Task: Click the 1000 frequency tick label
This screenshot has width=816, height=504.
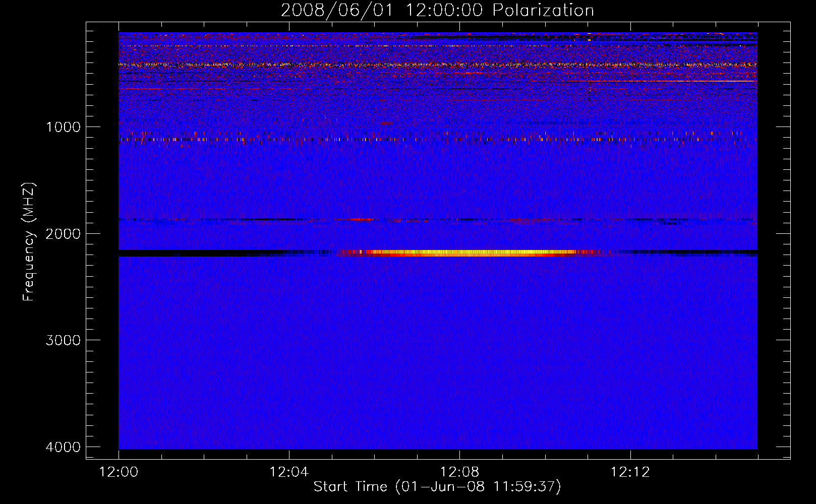Action: tap(63, 127)
